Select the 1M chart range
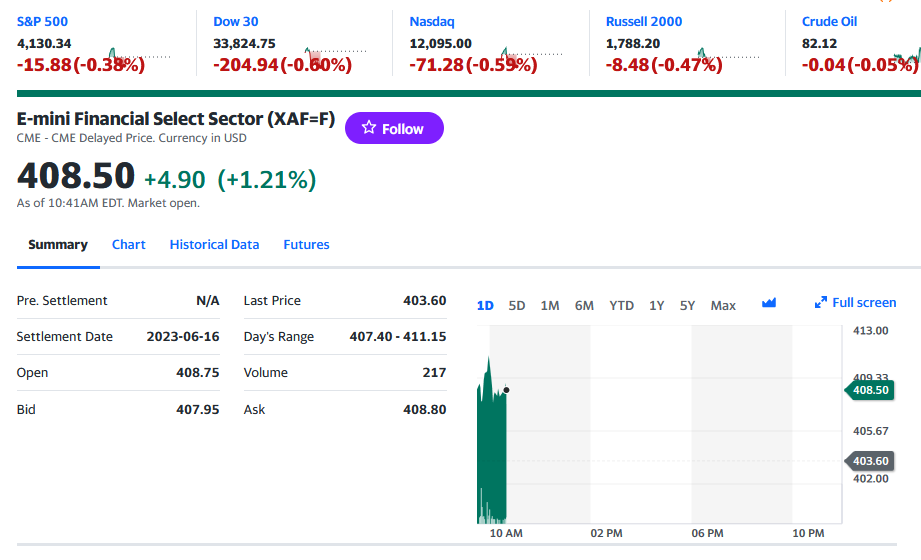 [x=550, y=306]
